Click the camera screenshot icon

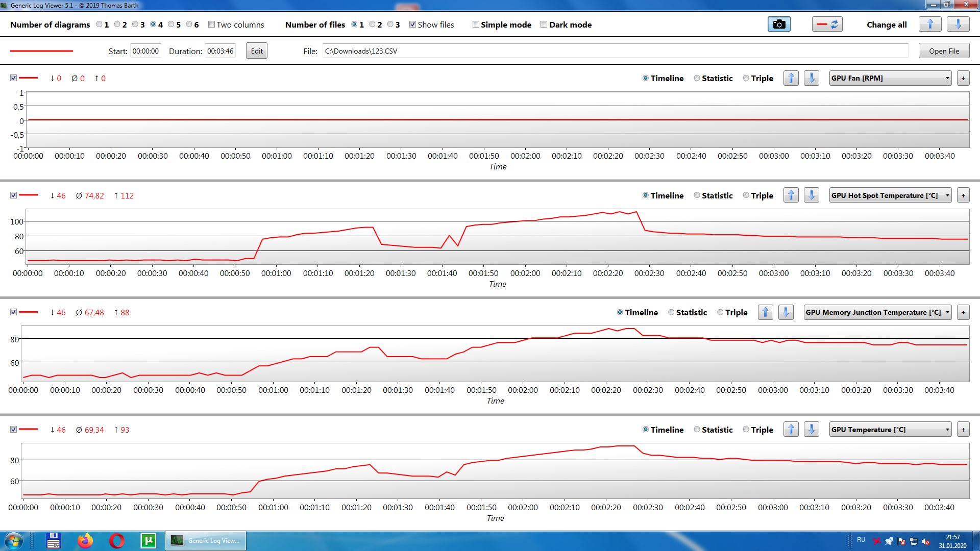pyautogui.click(x=779, y=24)
